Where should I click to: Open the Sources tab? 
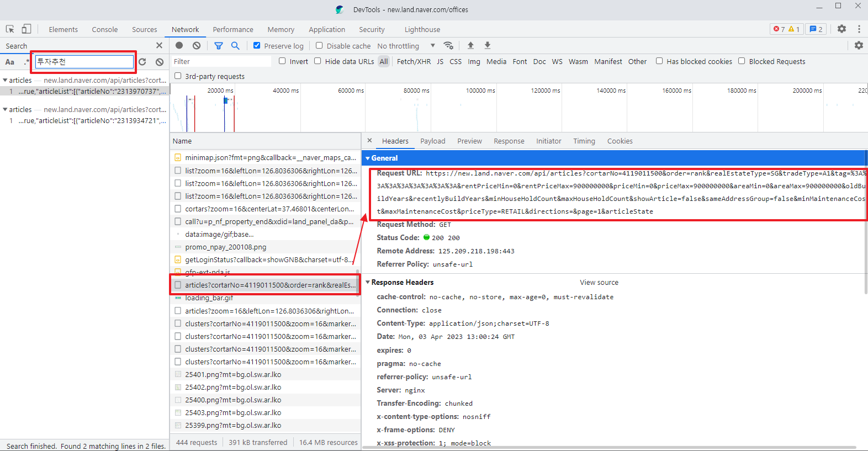click(145, 29)
